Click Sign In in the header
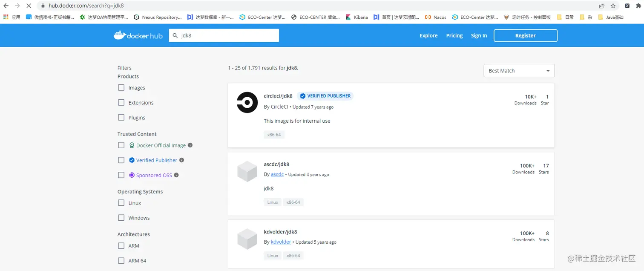The image size is (644, 271). pyautogui.click(x=479, y=36)
